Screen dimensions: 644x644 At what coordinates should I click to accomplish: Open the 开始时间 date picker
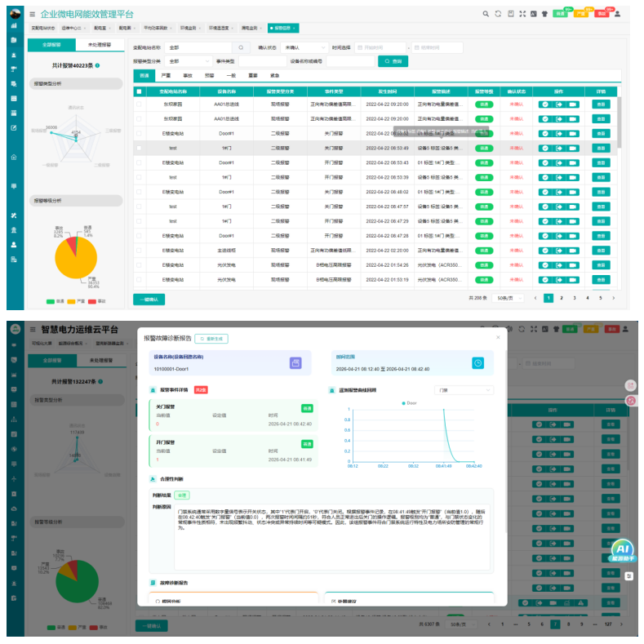[380, 47]
